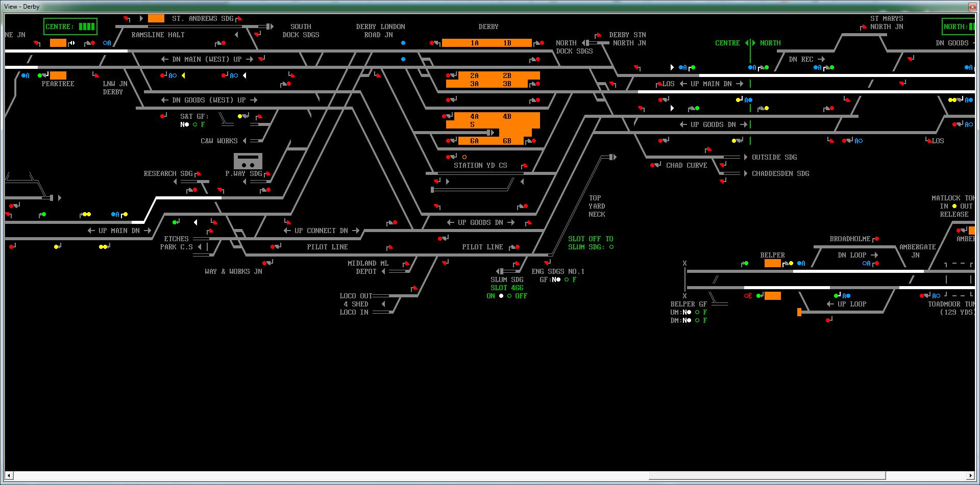Select the red shunt signal right of ST. ANDREWS SDG
Screen dimensions: 980x485
[x=239, y=19]
